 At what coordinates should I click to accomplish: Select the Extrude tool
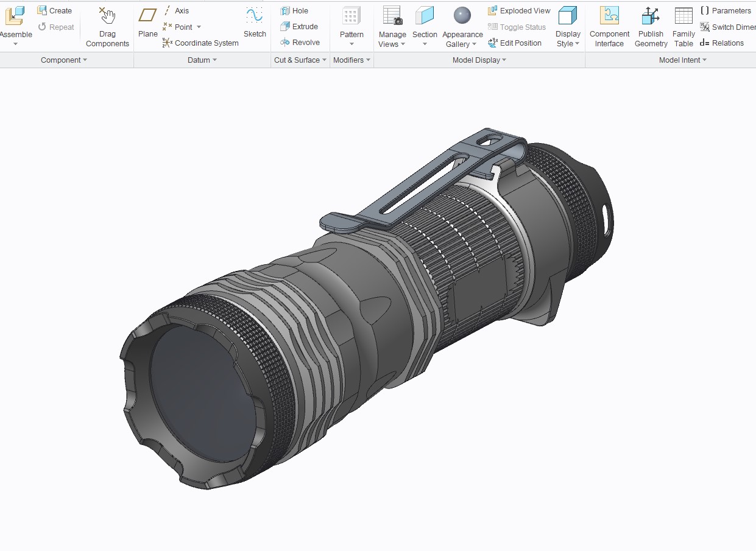pos(299,26)
